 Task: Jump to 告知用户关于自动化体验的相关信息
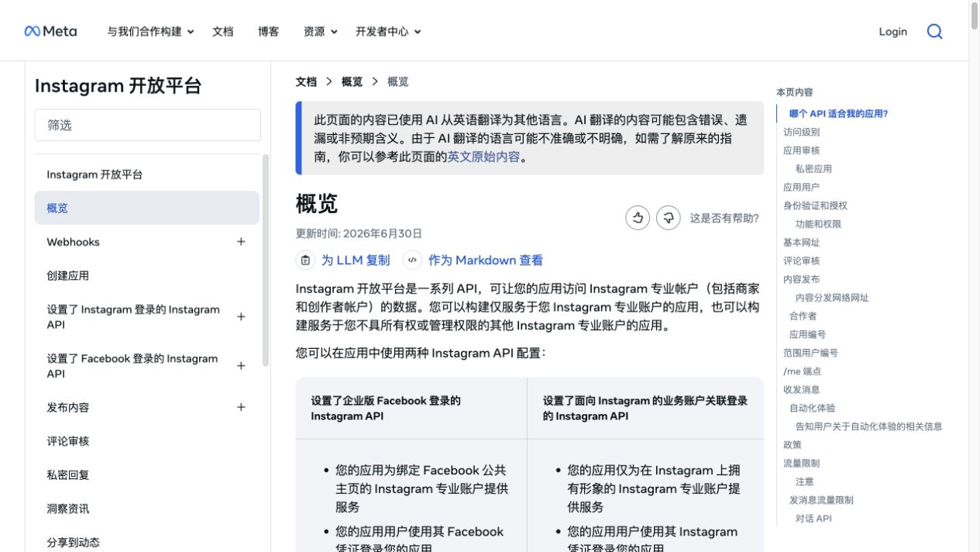(x=868, y=426)
